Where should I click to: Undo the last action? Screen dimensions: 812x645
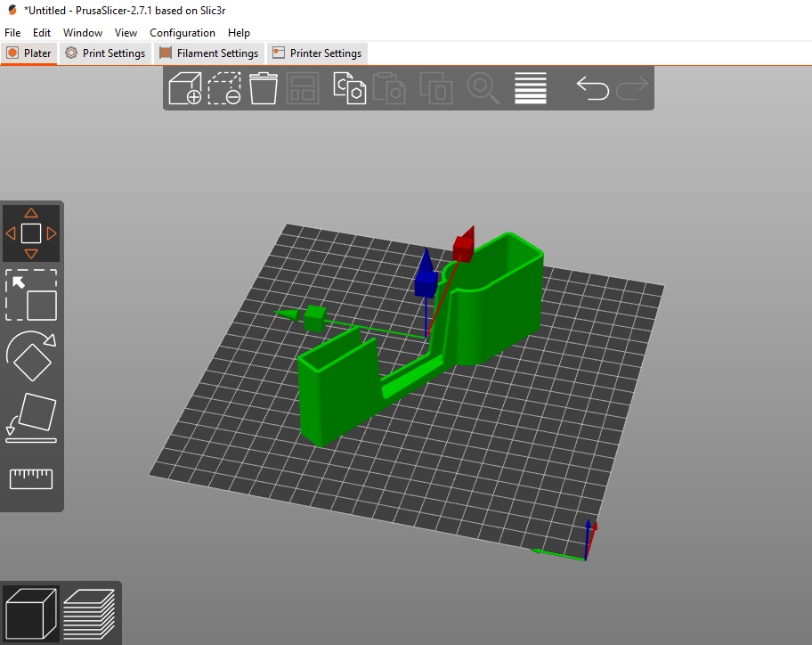point(592,88)
